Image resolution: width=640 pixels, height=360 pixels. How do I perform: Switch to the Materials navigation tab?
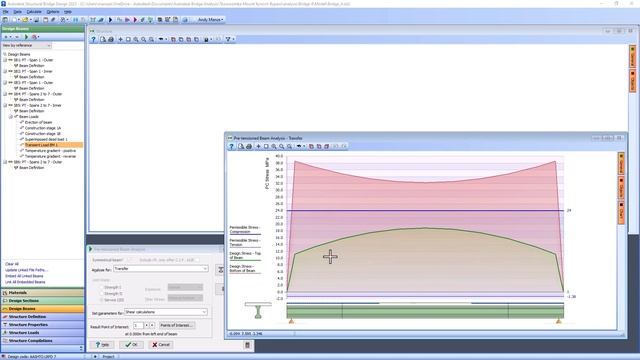[42, 293]
